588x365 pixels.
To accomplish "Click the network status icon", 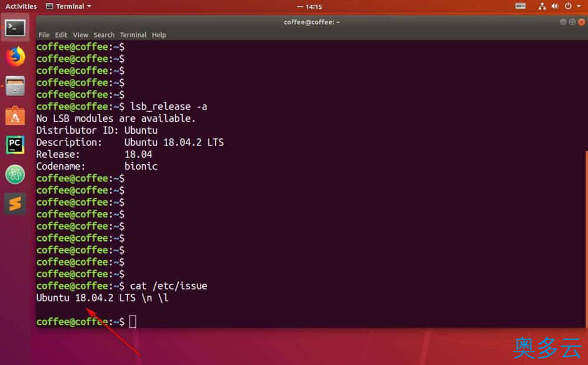I will click(542, 6).
